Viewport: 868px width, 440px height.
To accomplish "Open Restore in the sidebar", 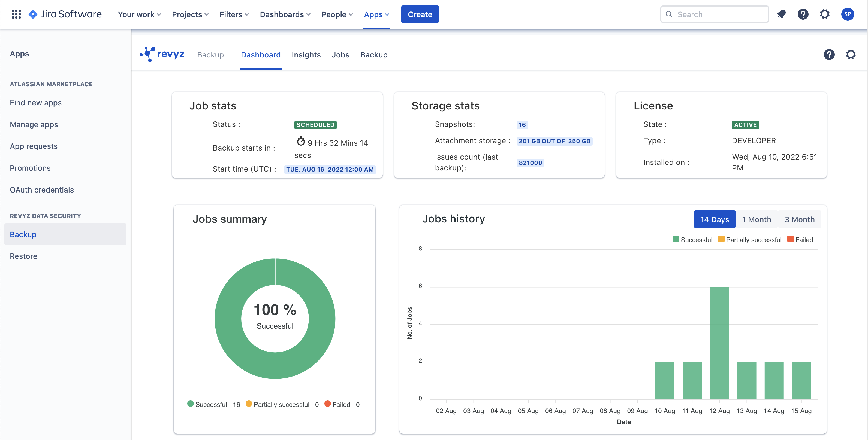I will [x=23, y=256].
